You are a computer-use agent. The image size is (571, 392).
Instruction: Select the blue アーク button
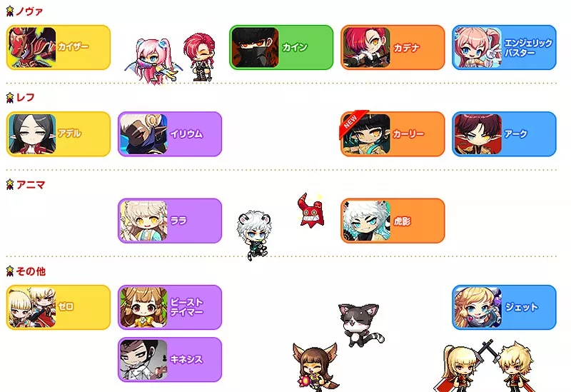[504, 134]
